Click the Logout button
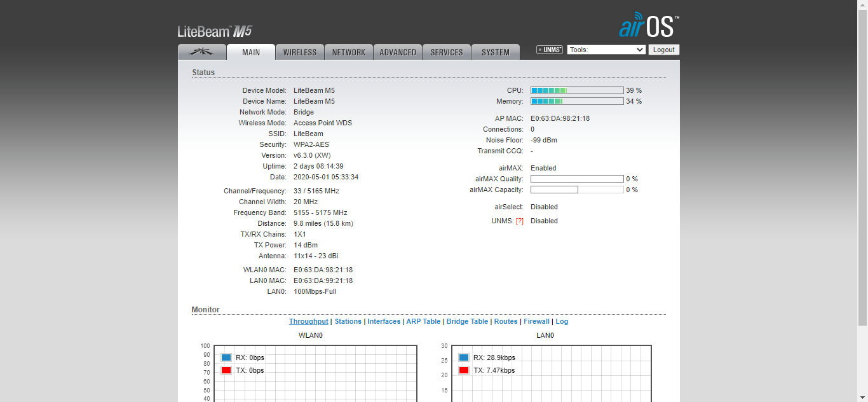 coord(664,50)
